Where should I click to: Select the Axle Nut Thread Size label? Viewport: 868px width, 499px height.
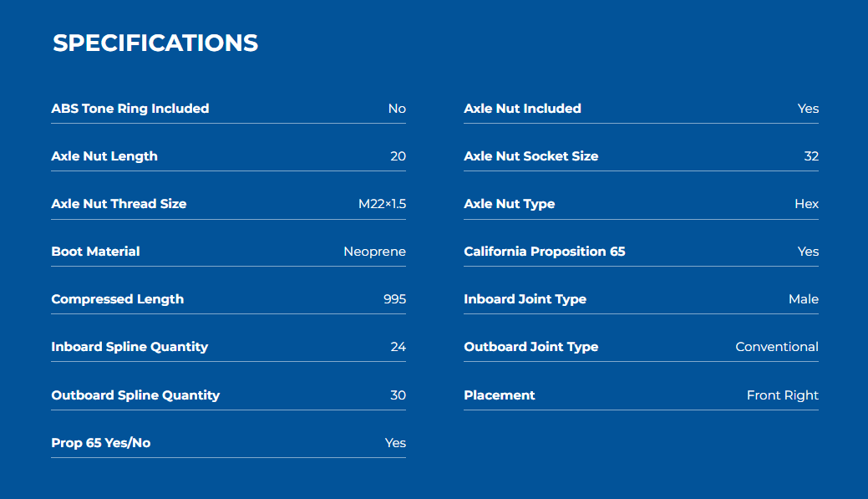pos(119,204)
